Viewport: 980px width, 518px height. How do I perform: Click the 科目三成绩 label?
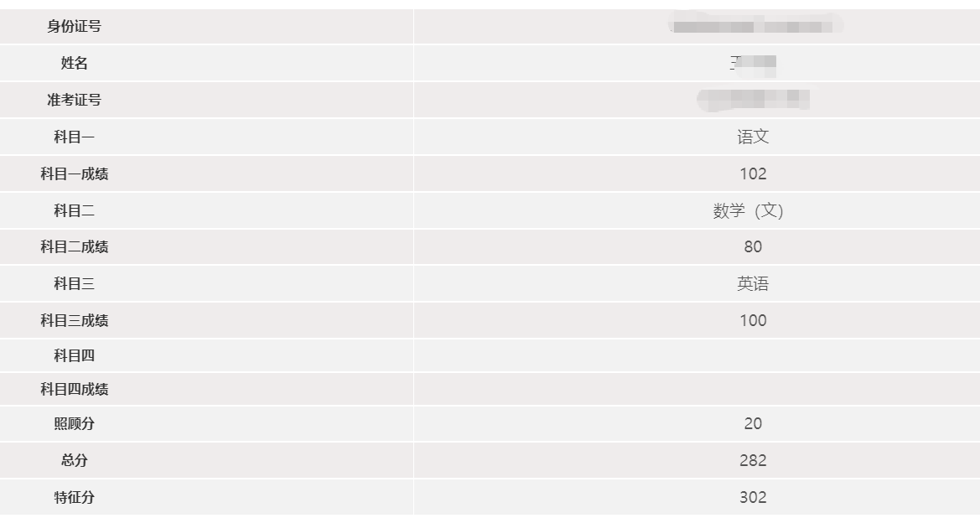(x=74, y=321)
